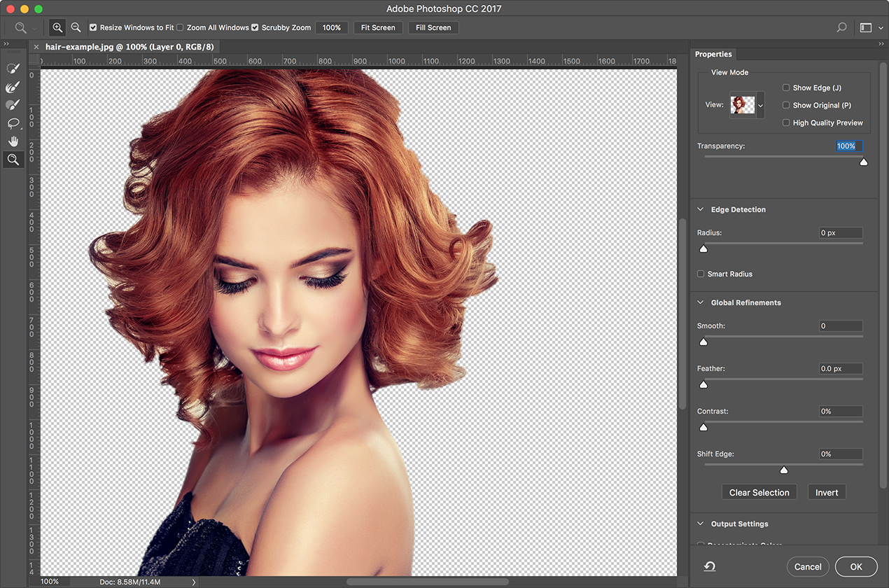This screenshot has height=588, width=889.
Task: Select the Quick Selection tool
Action: click(13, 69)
